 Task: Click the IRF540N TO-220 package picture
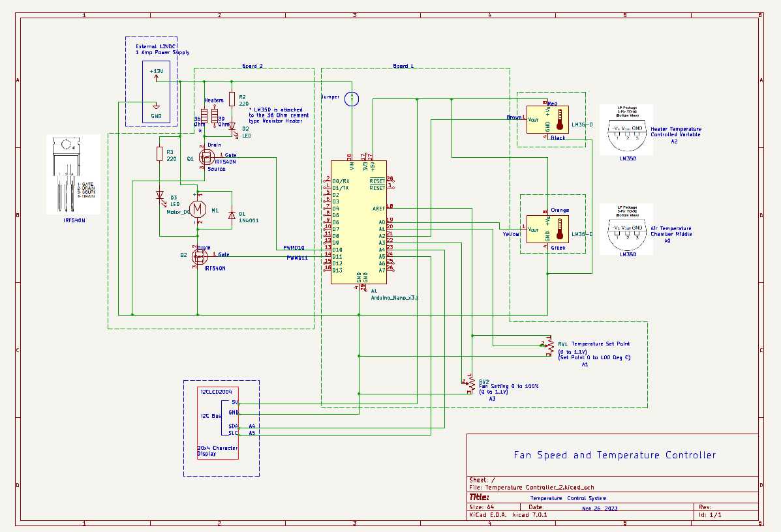point(73,174)
